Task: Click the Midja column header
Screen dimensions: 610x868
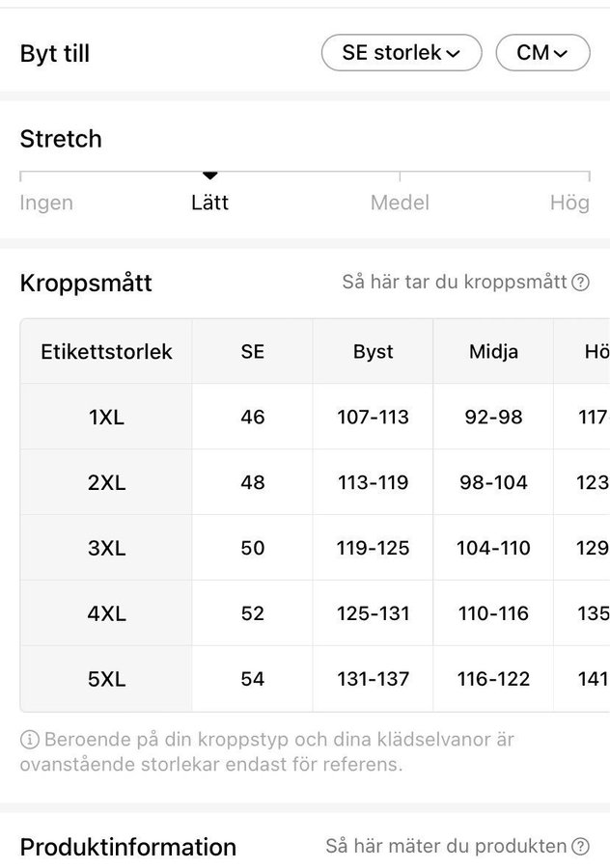Action: click(x=493, y=351)
